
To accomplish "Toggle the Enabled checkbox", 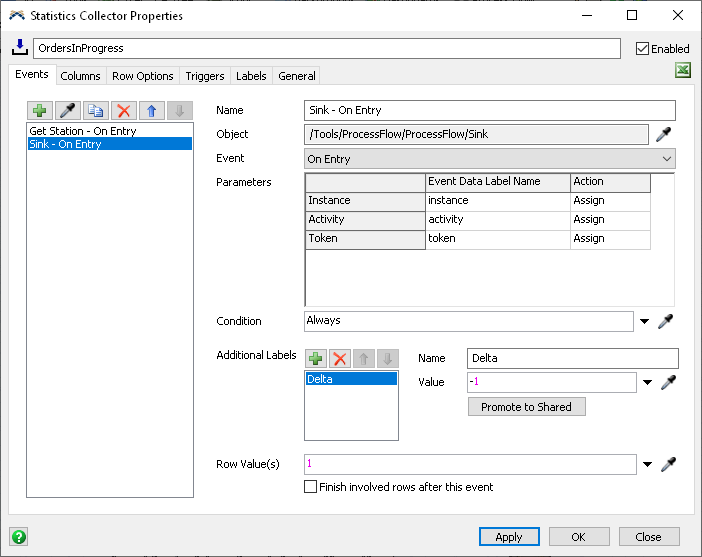I will pos(642,48).
